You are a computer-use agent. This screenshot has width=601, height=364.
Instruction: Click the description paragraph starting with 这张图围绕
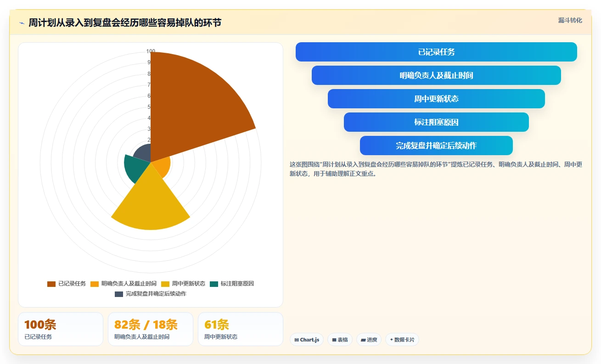pos(436,169)
